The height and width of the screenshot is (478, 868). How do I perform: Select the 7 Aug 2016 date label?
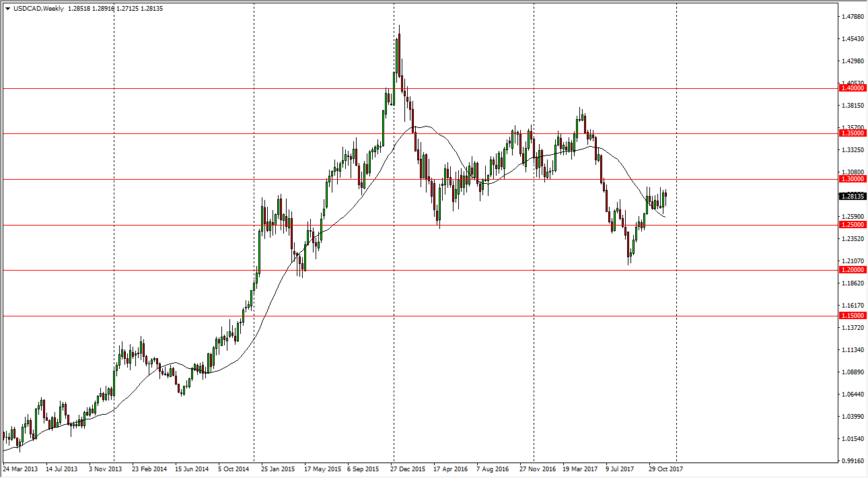493,469
